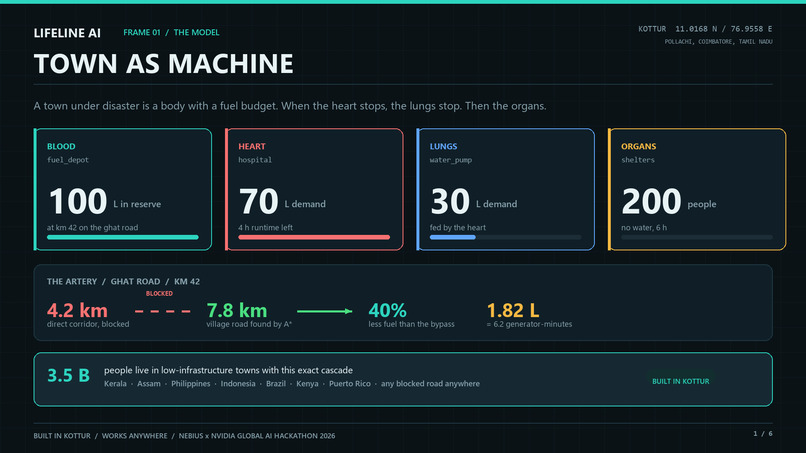Open the BLOOD fuel_depot card
The height and width of the screenshot is (453, 806).
pyautogui.click(x=123, y=189)
